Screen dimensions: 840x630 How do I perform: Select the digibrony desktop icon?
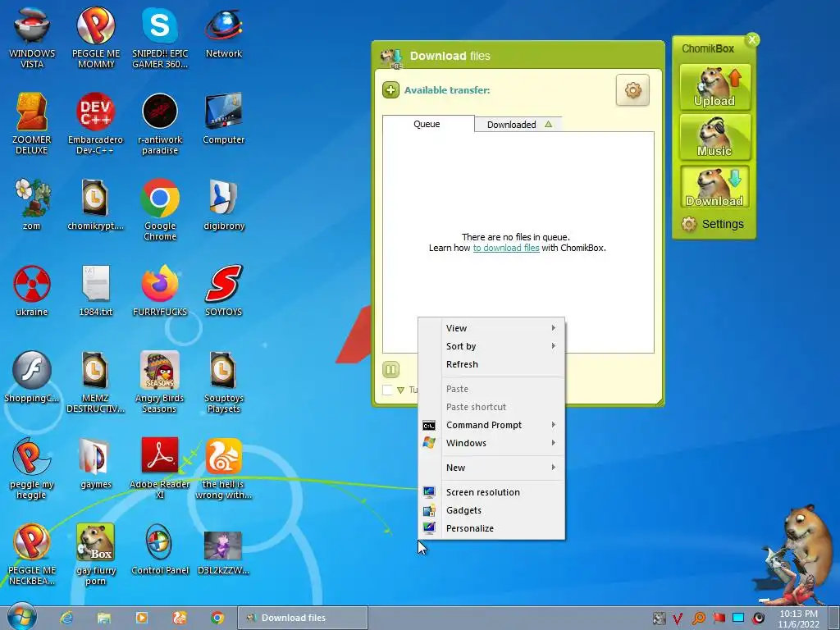click(223, 204)
